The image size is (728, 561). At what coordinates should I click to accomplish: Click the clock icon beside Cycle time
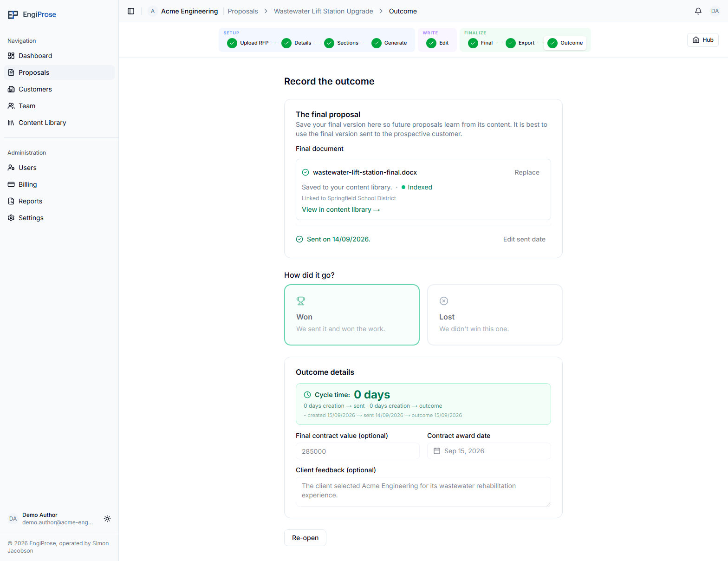(x=307, y=395)
